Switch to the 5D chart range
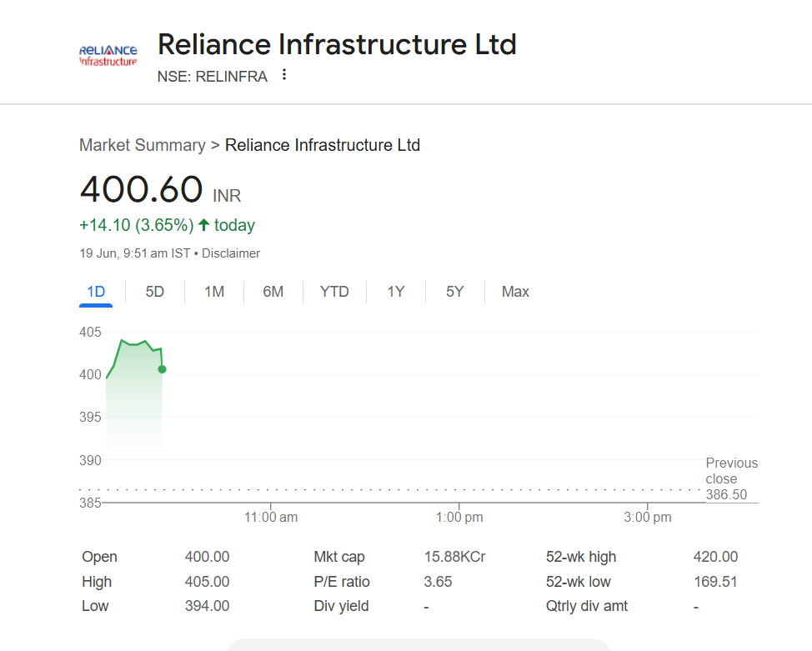This screenshot has width=812, height=651. click(x=155, y=292)
